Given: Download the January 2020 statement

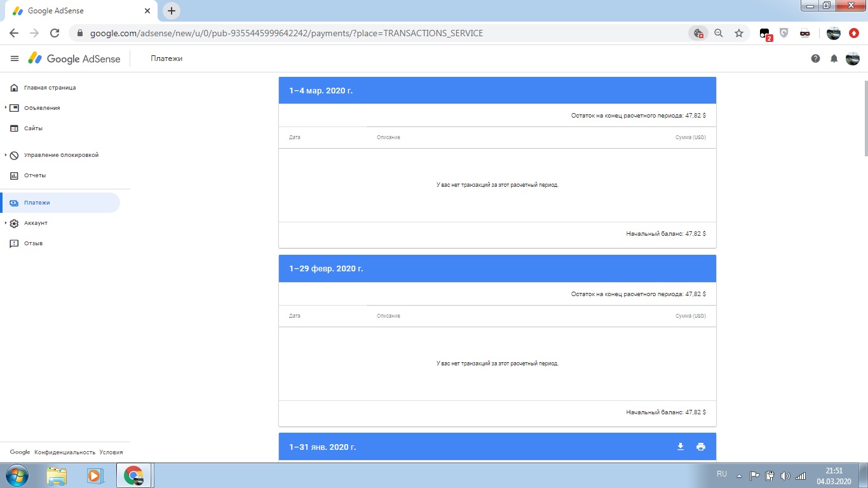Looking at the screenshot, I should pyautogui.click(x=681, y=447).
